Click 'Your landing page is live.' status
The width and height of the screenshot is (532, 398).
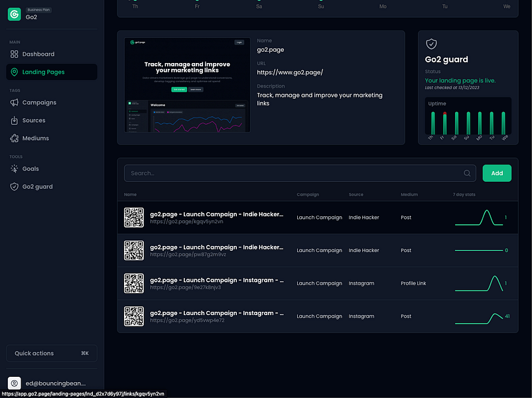tap(460, 80)
